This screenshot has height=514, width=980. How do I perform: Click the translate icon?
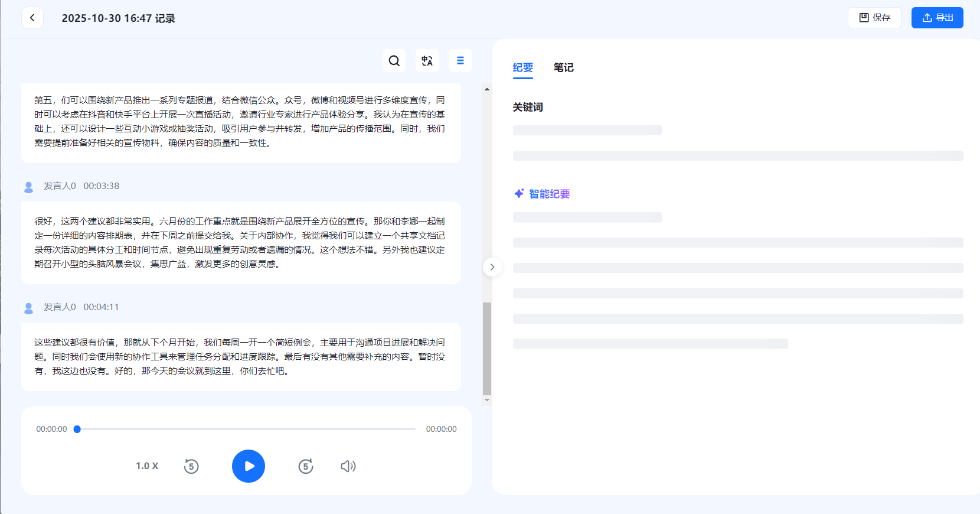pos(427,60)
